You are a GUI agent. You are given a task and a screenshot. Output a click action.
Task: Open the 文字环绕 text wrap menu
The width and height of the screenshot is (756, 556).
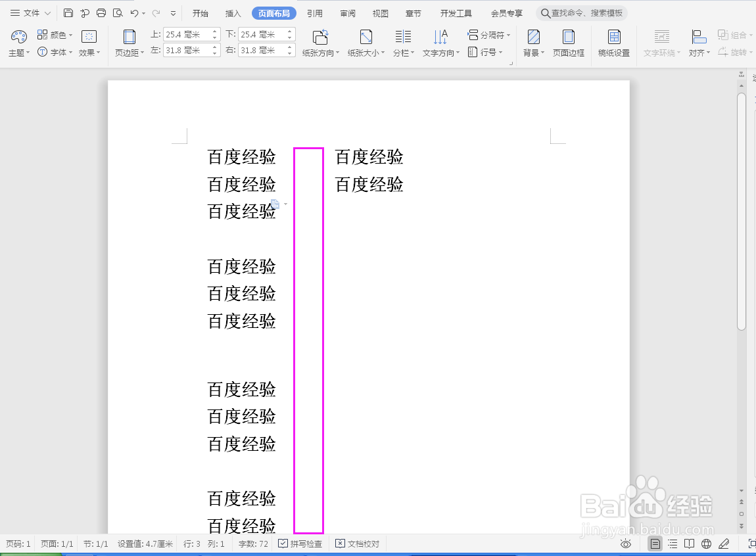(x=661, y=43)
